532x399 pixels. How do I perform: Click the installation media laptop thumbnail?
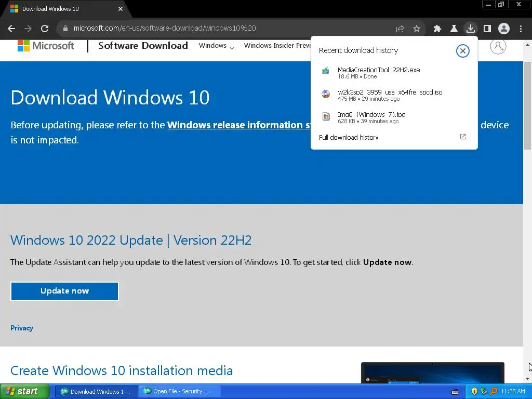pyautogui.click(x=433, y=373)
